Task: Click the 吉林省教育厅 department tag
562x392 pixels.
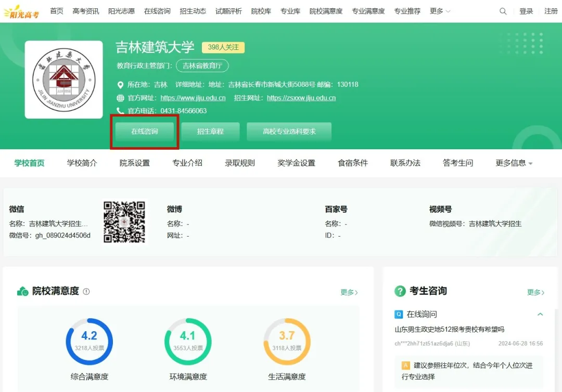Action: pyautogui.click(x=202, y=66)
